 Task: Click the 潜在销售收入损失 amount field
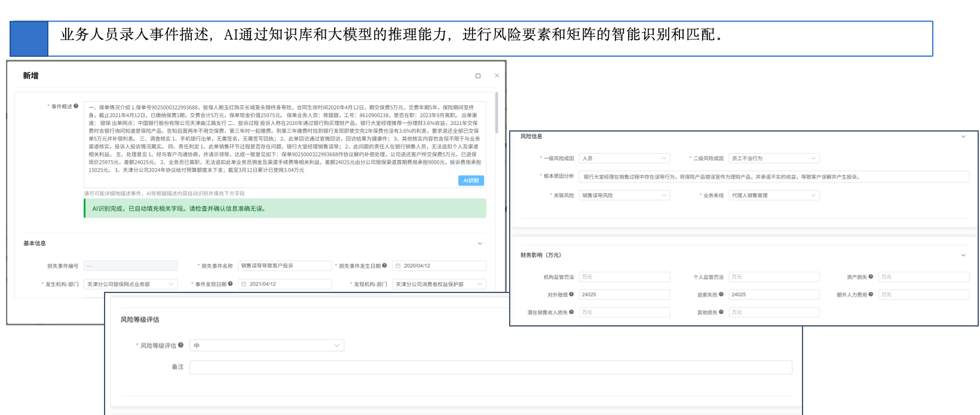point(624,312)
